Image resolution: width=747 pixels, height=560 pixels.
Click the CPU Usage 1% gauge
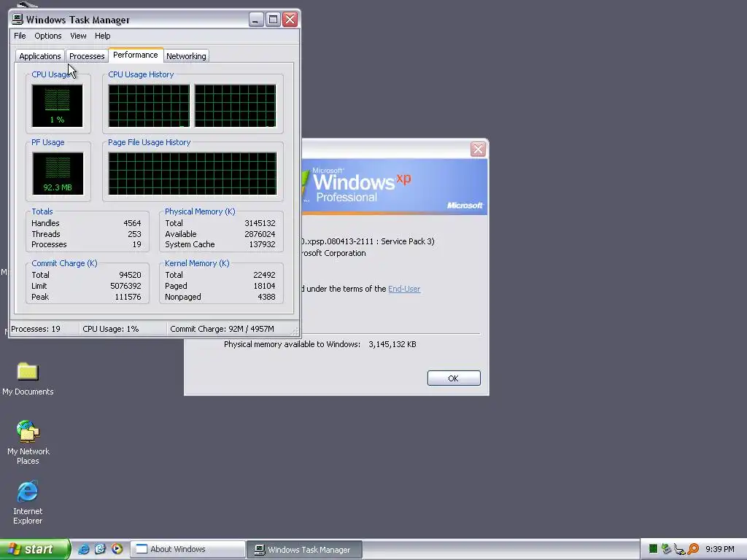pyautogui.click(x=57, y=106)
